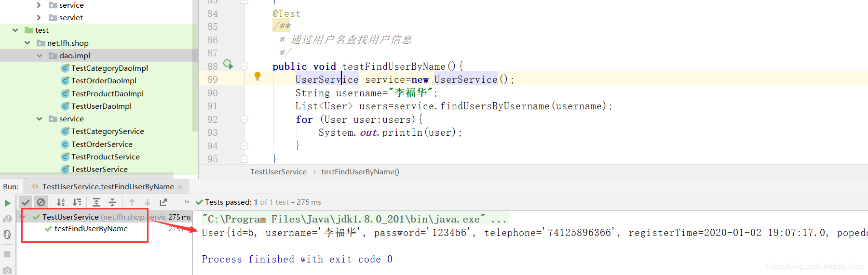
Task: Select the dao.impl folder row
Action: [x=96, y=55]
